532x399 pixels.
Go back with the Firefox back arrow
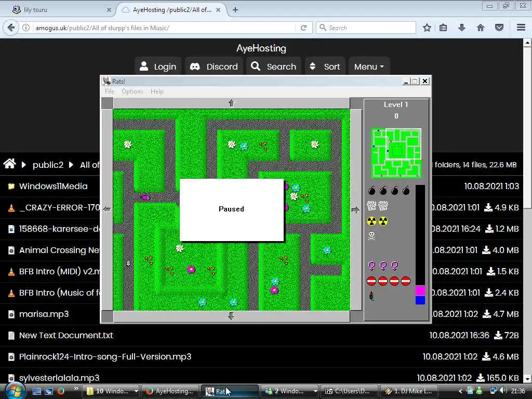(x=11, y=28)
